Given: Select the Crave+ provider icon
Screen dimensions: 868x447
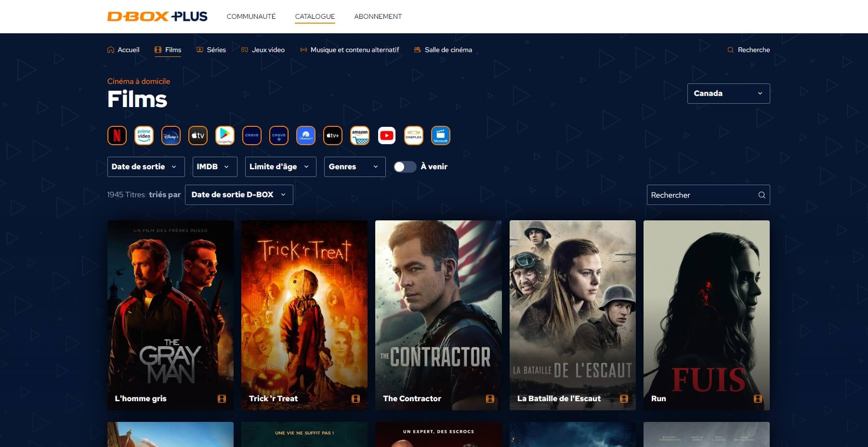Looking at the screenshot, I should (x=279, y=135).
